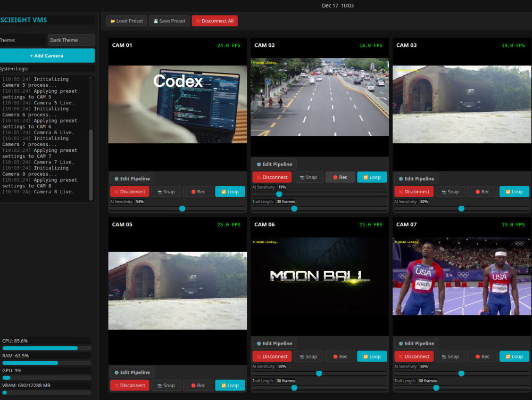Disconnect CAM 01

coord(130,192)
